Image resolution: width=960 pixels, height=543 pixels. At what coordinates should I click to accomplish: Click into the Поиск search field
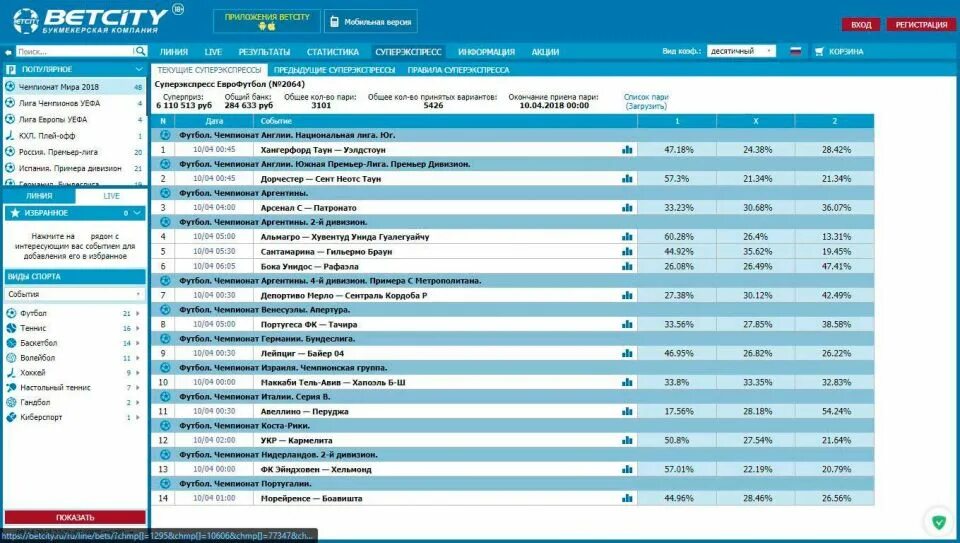click(74, 51)
